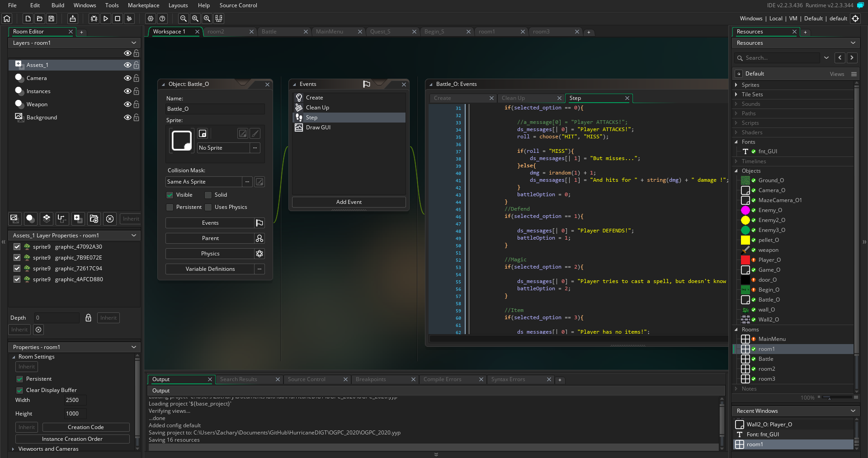Uncheck Clear Display Buffer in Room Settings
The width and height of the screenshot is (868, 458).
[20, 390]
